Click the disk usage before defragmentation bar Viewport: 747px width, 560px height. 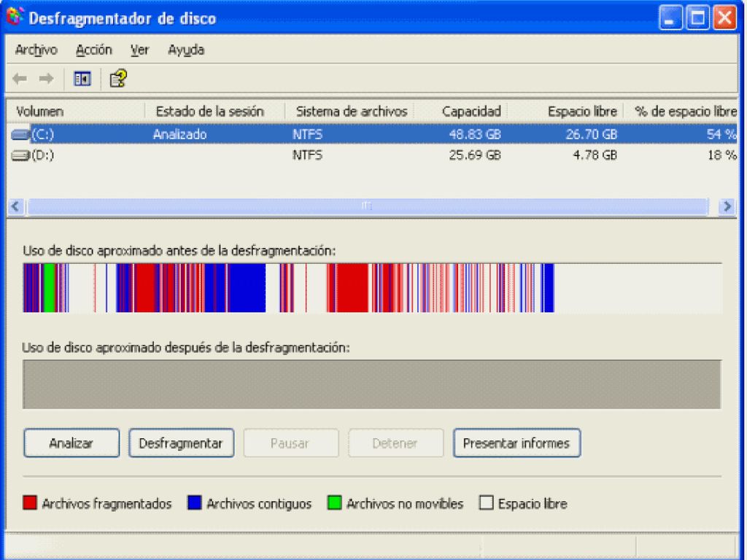(372, 287)
